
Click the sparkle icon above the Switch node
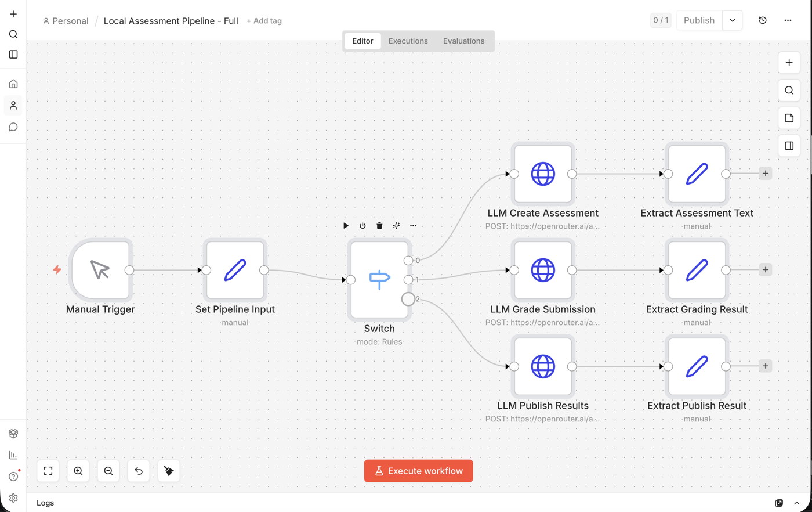396,226
